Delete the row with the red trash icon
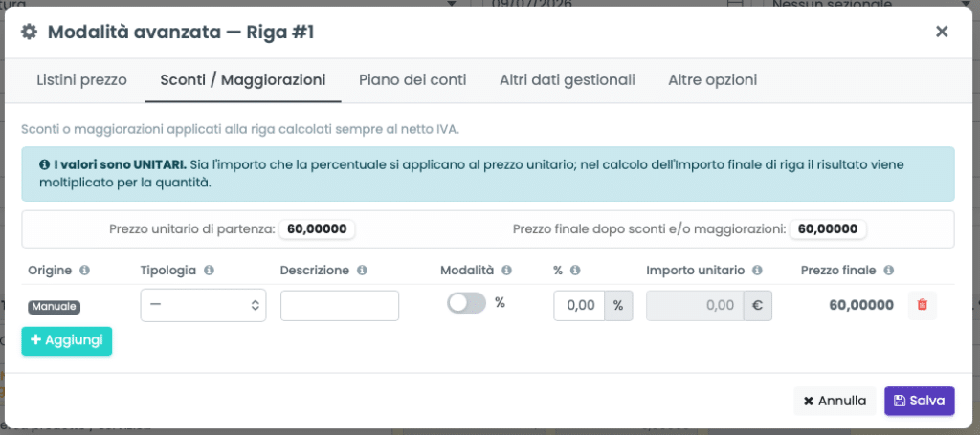The height and width of the screenshot is (435, 980). [x=922, y=305]
